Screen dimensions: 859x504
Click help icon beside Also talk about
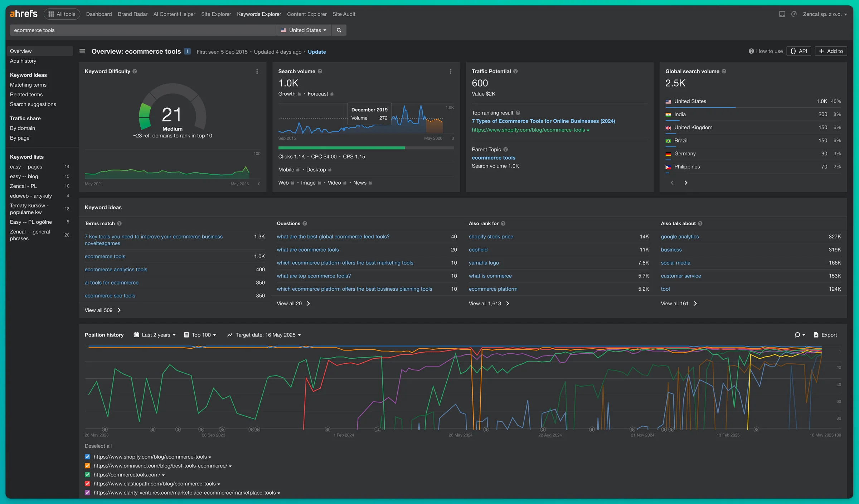[x=700, y=223]
